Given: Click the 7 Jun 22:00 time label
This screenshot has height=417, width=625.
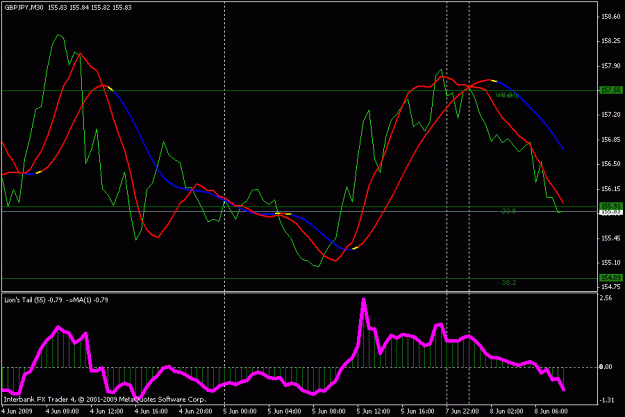Looking at the screenshot, I should pos(462,411).
